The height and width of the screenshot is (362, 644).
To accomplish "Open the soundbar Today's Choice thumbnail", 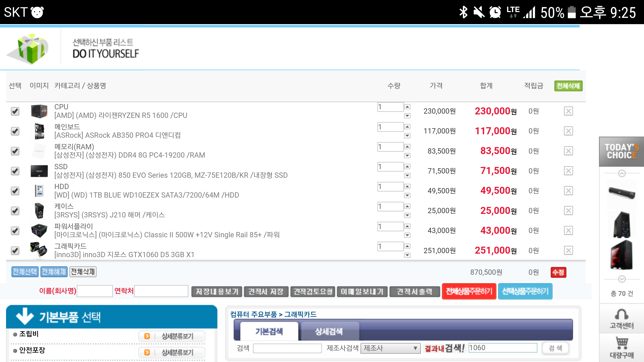I will pos(622,193).
